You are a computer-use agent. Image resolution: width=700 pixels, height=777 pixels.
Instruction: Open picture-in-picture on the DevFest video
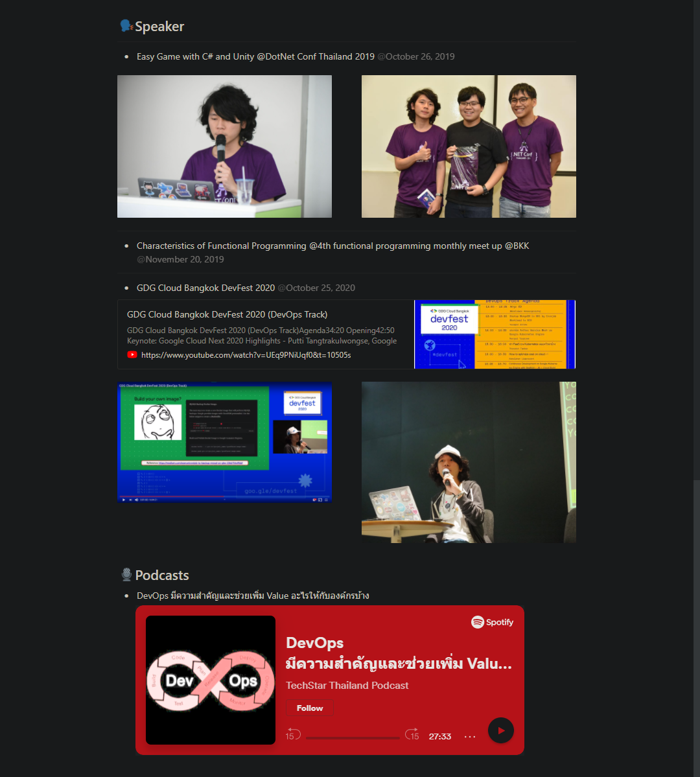(320, 500)
